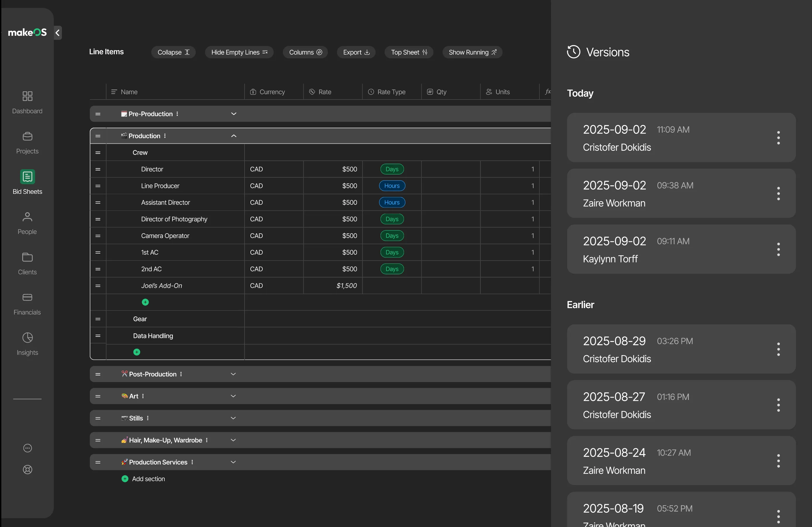Image resolution: width=812 pixels, height=527 pixels.
Task: Open the Stills section options menu
Action: pyautogui.click(x=148, y=418)
